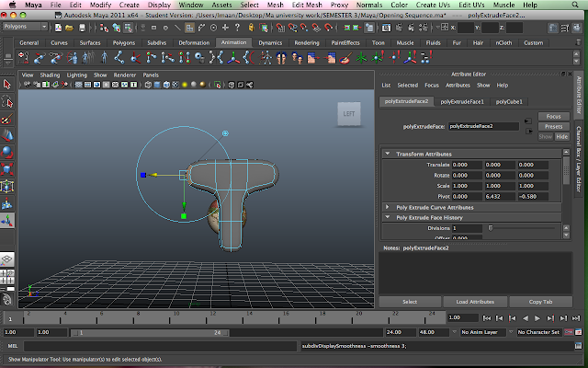Select the arrow Select tool in toolbox
This screenshot has width=588, height=368.
point(7,85)
